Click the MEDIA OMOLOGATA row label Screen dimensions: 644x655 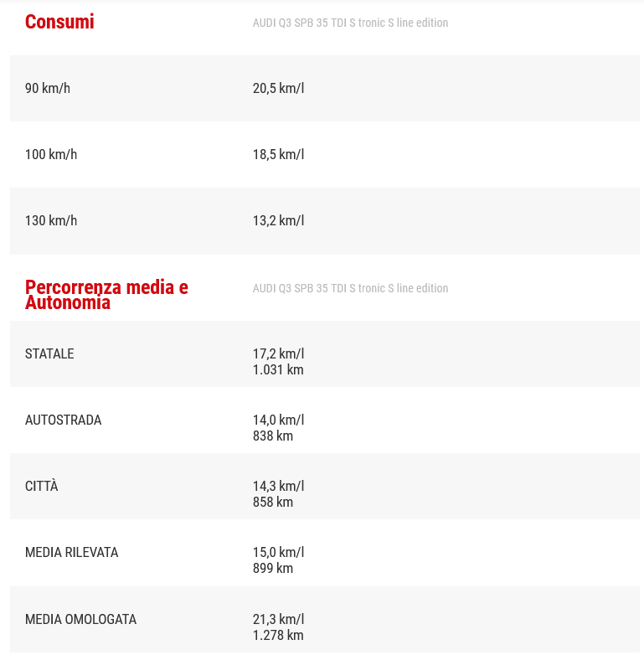pyautogui.click(x=80, y=619)
